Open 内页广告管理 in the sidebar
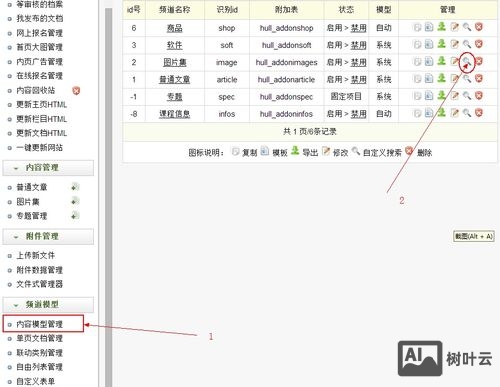This screenshot has height=387, width=500. [x=40, y=62]
